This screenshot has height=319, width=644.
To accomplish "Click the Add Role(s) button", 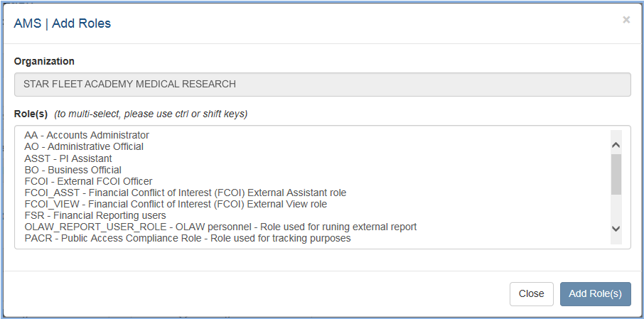I will pos(595,293).
